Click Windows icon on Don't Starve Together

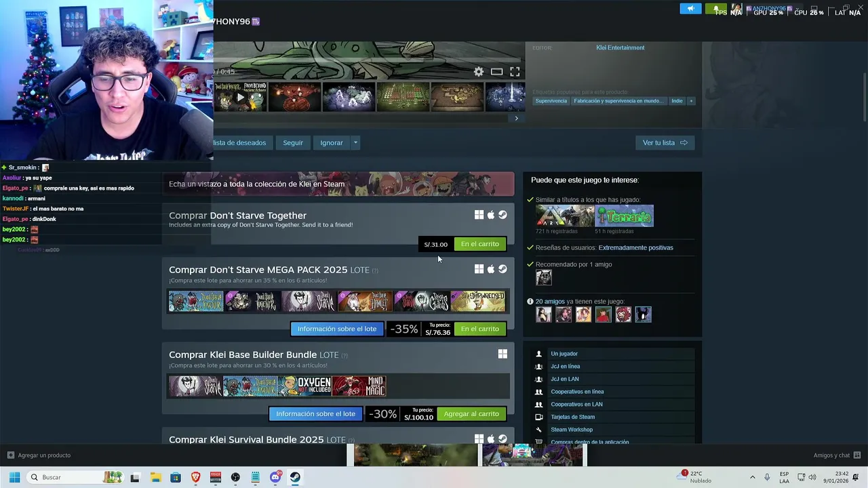point(479,215)
